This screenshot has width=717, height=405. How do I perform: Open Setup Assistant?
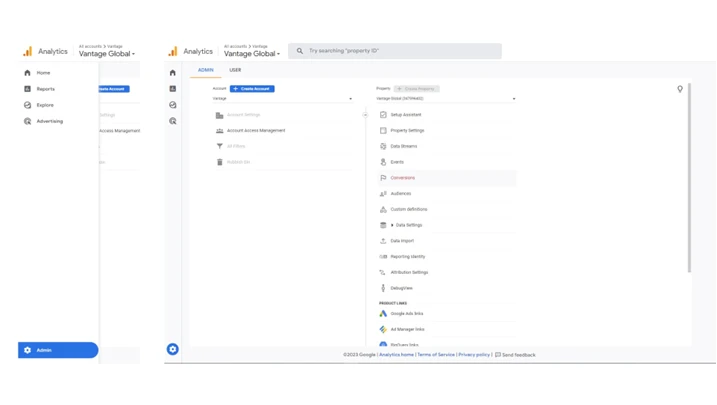(x=406, y=115)
